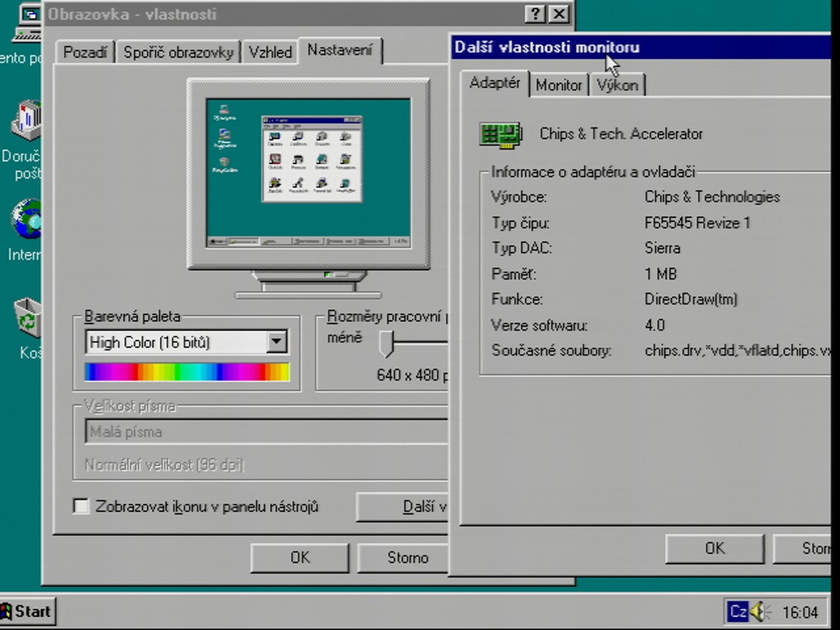Switch to the Pozadí tab
The height and width of the screenshot is (630, 840).
pos(84,52)
